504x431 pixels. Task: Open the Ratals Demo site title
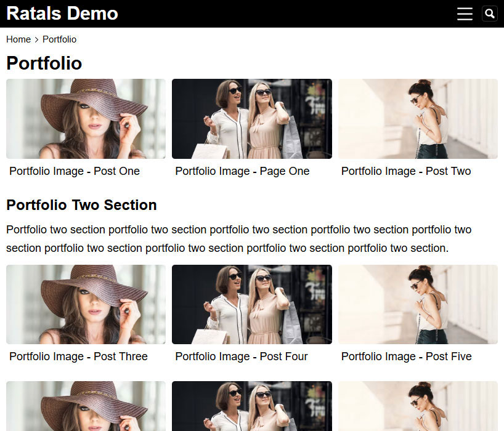(x=62, y=14)
